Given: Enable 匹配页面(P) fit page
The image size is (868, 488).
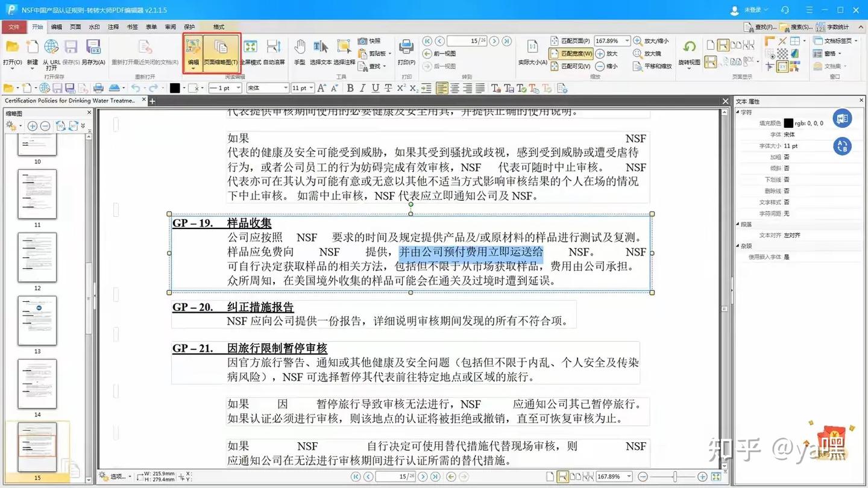Looking at the screenshot, I should point(571,41).
